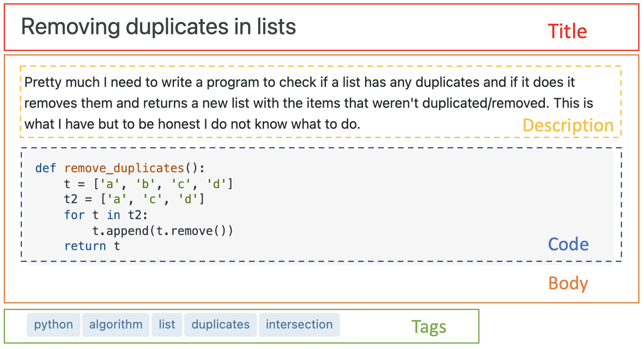
Task: Click the question description paragraph
Action: [x=290, y=103]
